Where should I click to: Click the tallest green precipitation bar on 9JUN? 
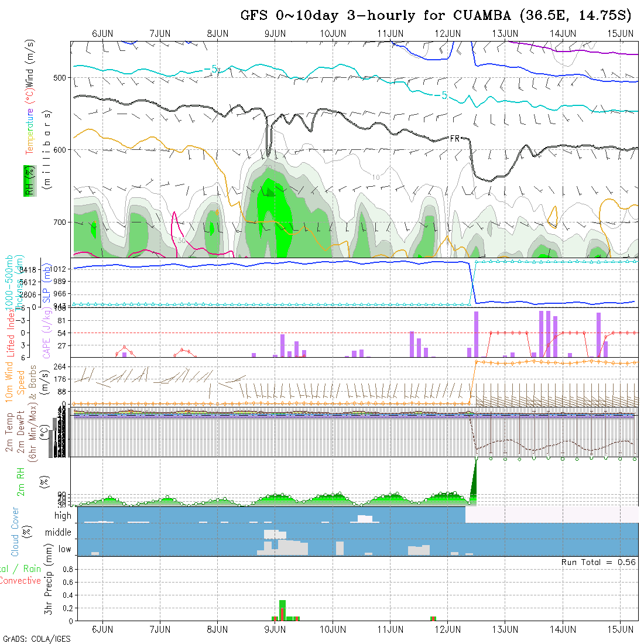click(282, 609)
